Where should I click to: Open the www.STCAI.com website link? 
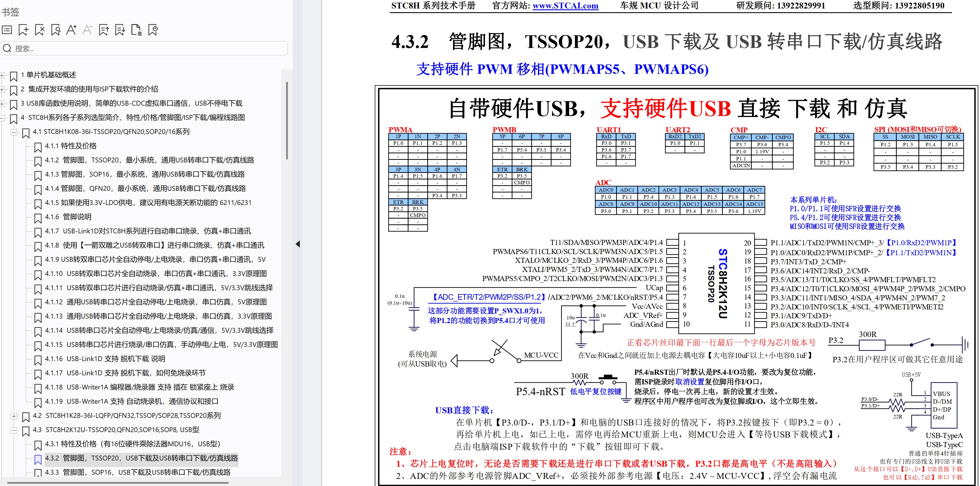[x=565, y=6]
